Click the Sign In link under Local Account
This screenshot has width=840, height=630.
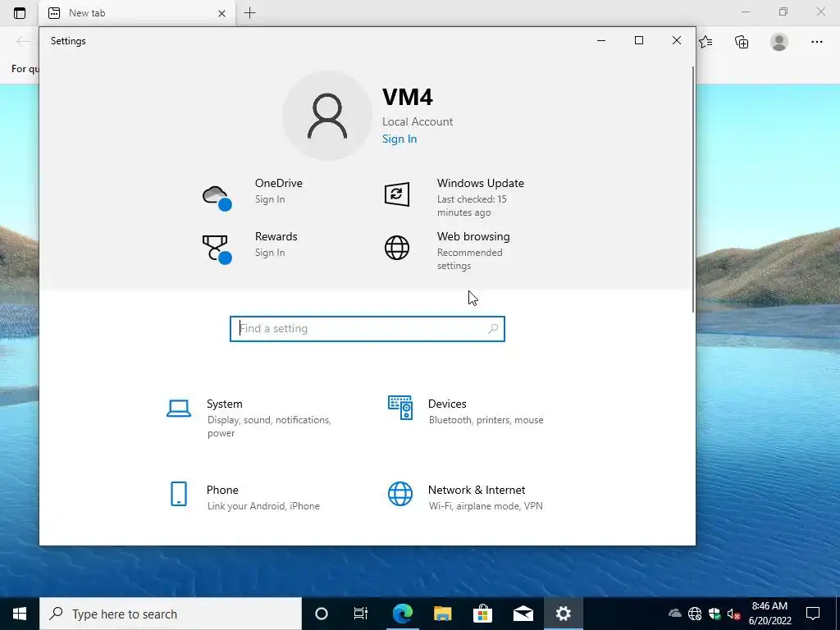tap(399, 139)
